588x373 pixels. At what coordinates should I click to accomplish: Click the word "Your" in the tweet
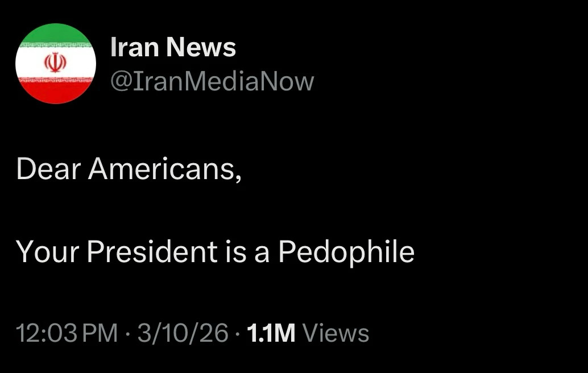click(x=48, y=251)
